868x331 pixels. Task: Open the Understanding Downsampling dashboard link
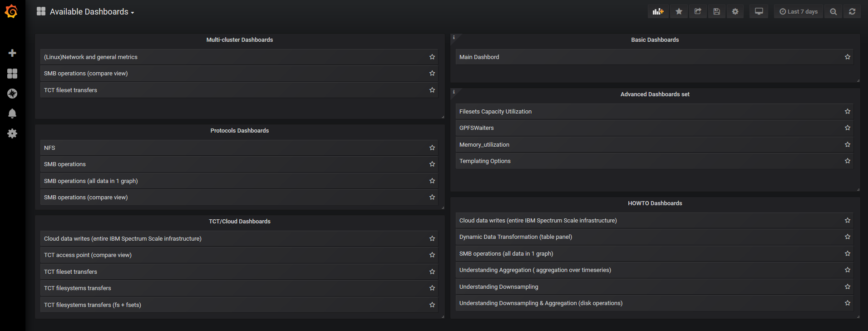click(498, 287)
